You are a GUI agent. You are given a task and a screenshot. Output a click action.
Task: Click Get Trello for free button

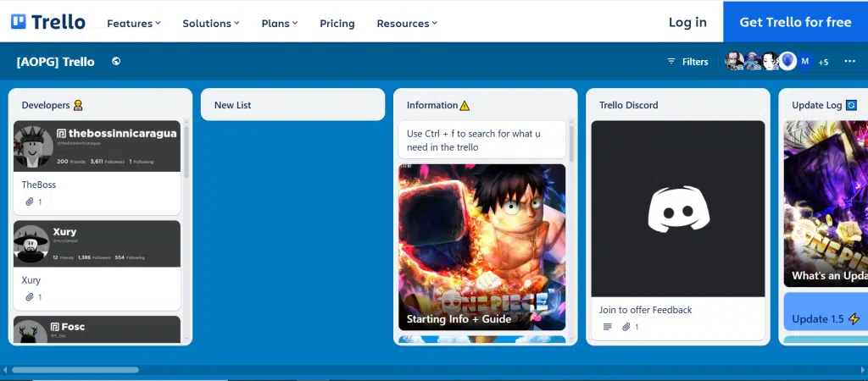795,22
